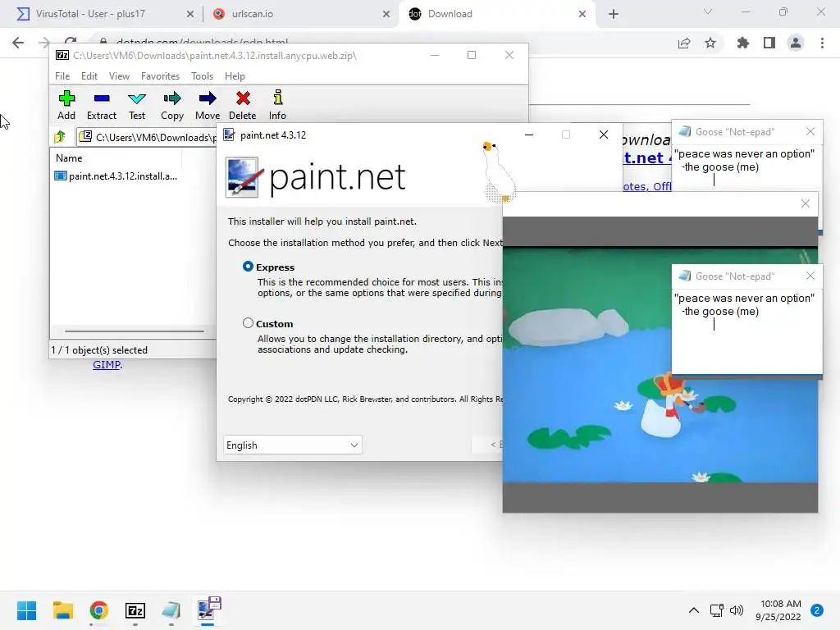Open the notification center badge

(817, 610)
